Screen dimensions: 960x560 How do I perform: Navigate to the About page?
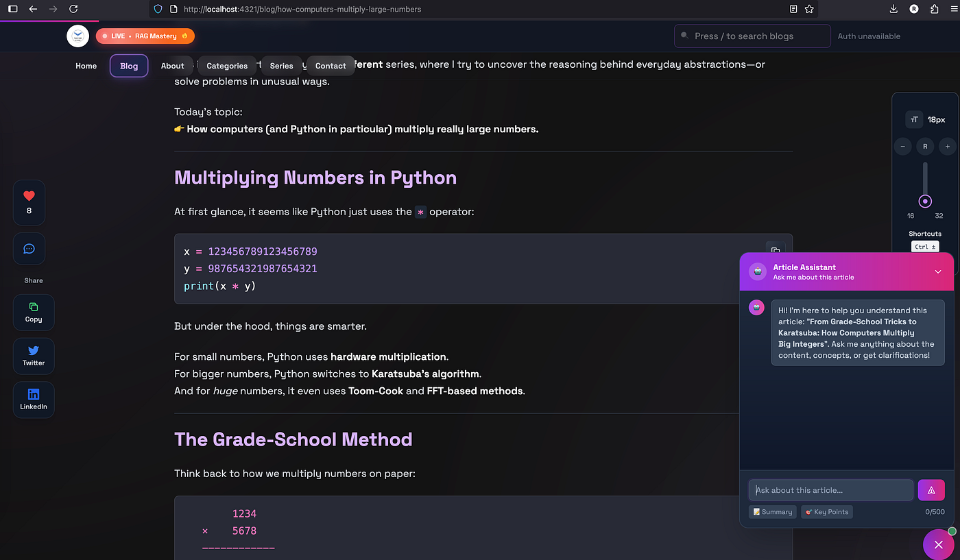coord(173,66)
